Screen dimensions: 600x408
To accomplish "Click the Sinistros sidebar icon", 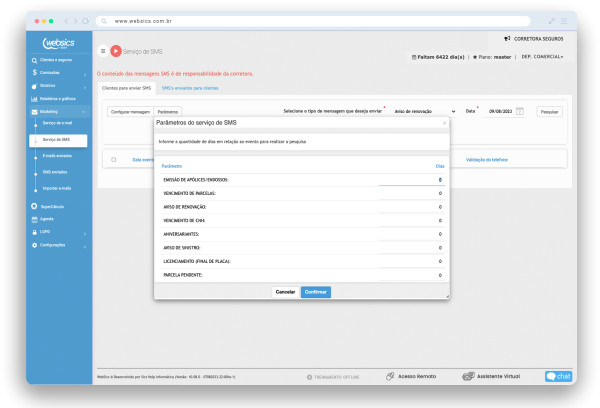I will pyautogui.click(x=34, y=86).
